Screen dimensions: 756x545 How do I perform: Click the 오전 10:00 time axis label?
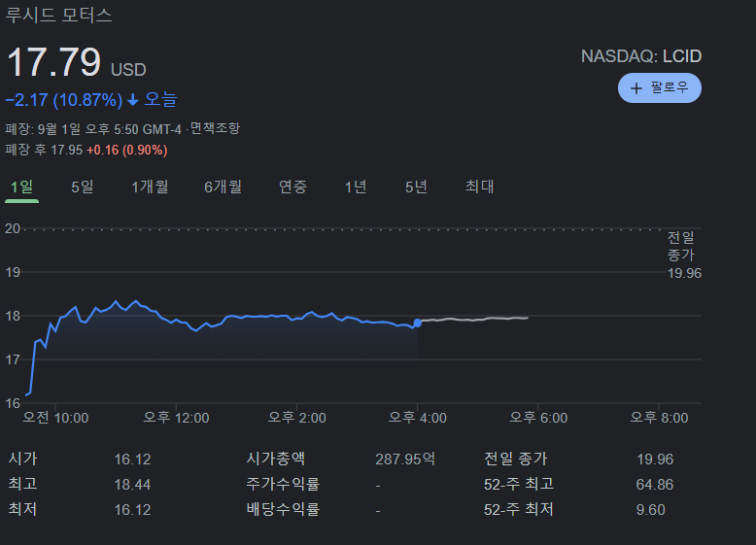(x=56, y=418)
